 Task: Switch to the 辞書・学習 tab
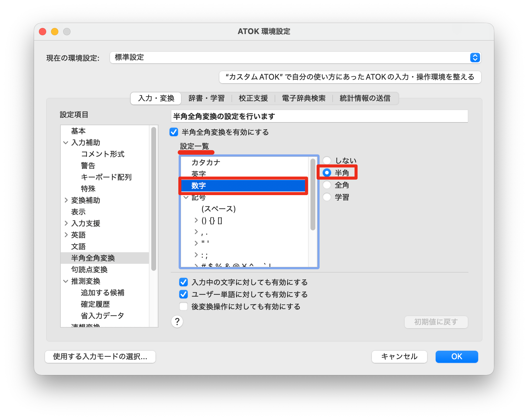tap(206, 98)
